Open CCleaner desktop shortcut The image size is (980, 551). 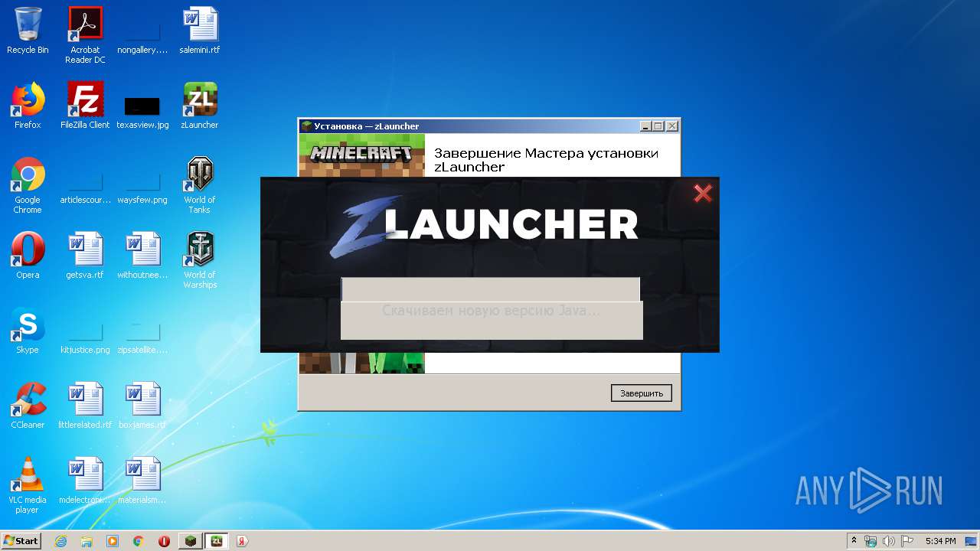28,406
